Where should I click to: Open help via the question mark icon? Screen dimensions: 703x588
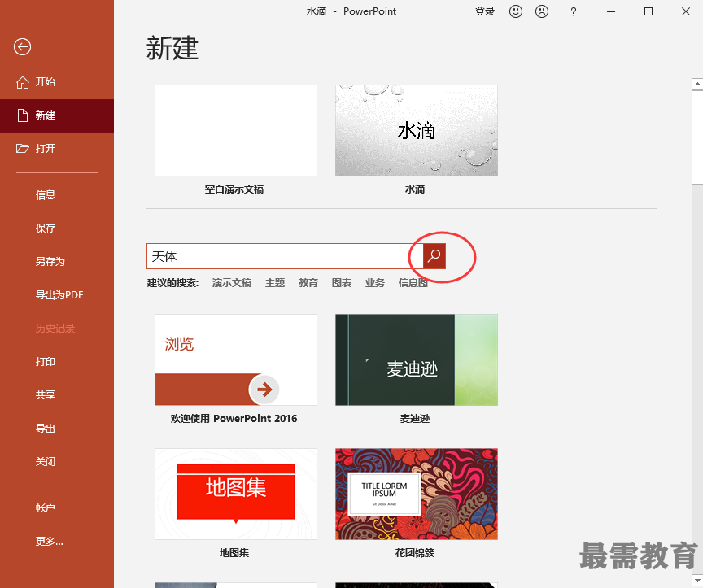tap(573, 11)
